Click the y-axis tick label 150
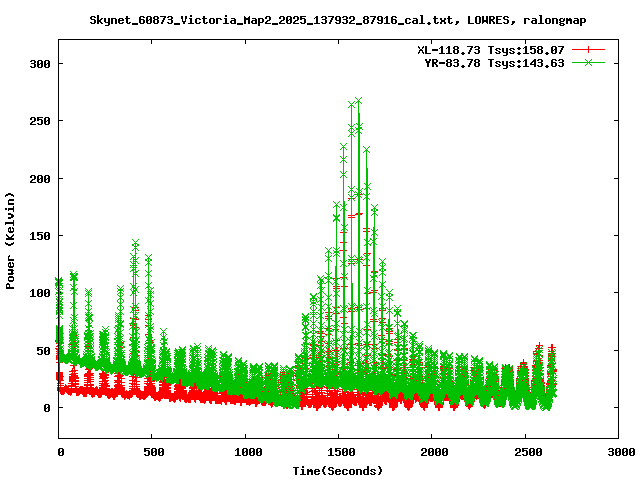 click(x=40, y=236)
